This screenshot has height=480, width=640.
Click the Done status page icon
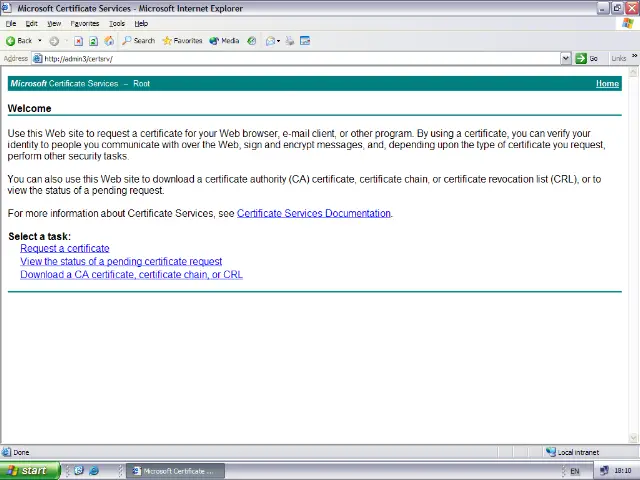tap(6, 452)
